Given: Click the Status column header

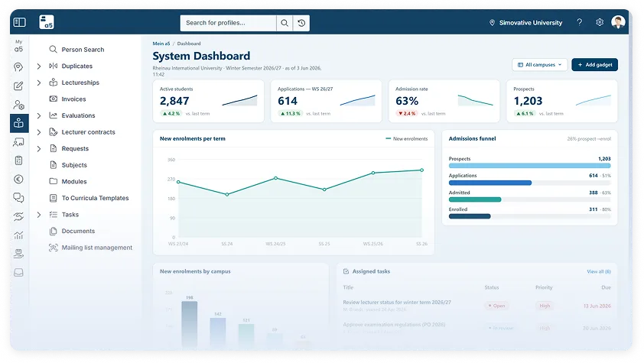Looking at the screenshot, I should pyautogui.click(x=491, y=287).
